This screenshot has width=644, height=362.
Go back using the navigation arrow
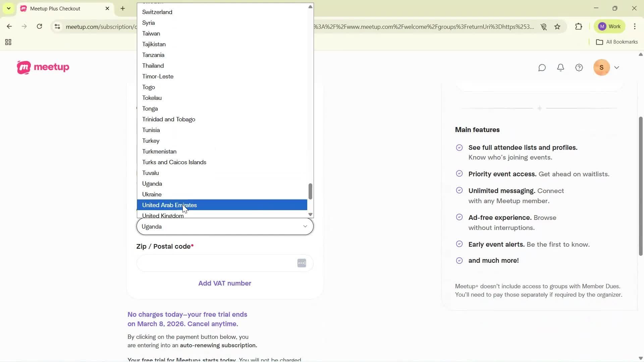(9, 26)
